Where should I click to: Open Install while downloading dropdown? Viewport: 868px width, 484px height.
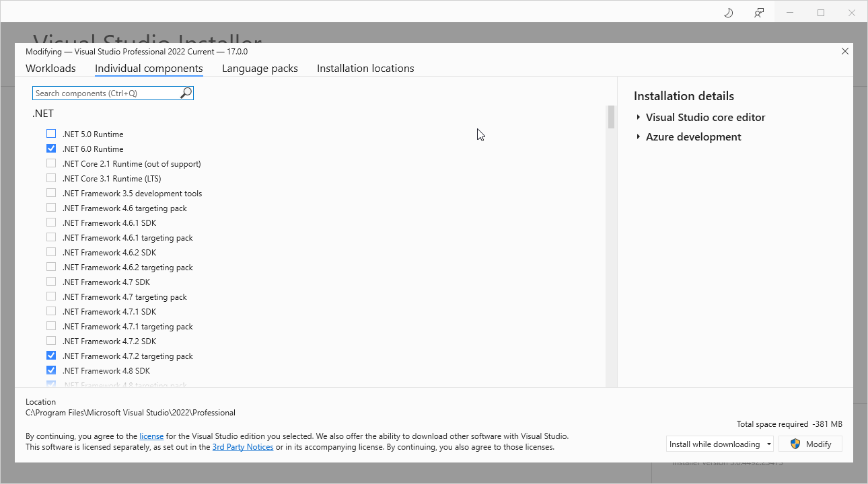(720, 444)
